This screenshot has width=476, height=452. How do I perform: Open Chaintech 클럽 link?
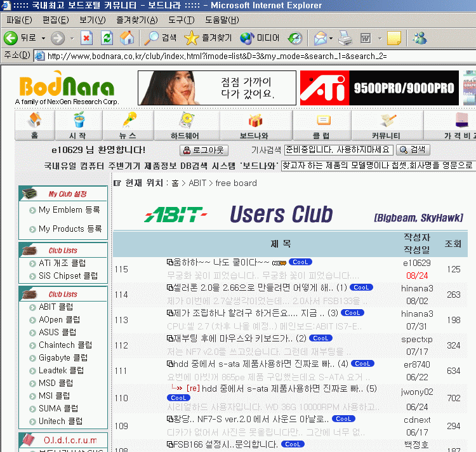click(x=65, y=345)
